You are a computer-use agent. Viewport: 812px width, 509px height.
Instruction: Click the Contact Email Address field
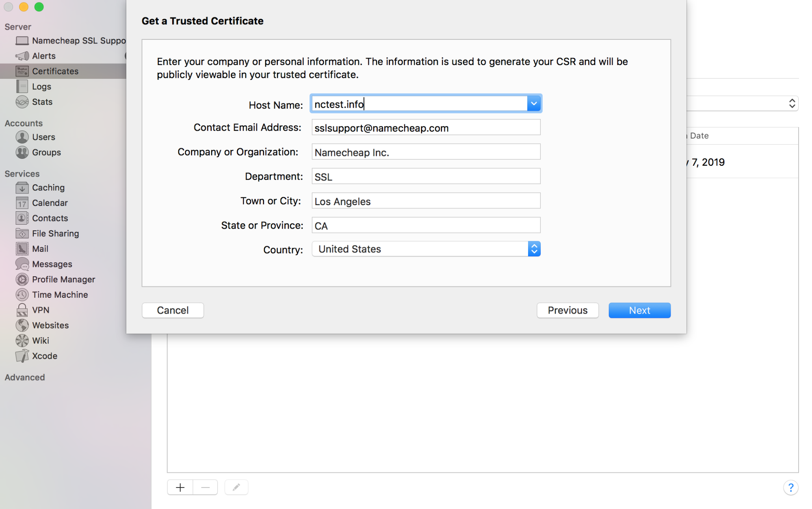point(426,128)
